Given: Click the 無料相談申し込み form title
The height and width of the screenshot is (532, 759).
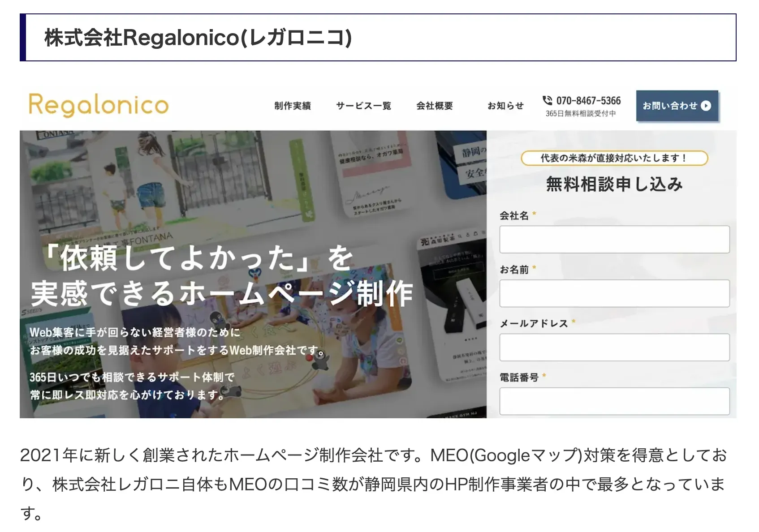Looking at the screenshot, I should (614, 184).
